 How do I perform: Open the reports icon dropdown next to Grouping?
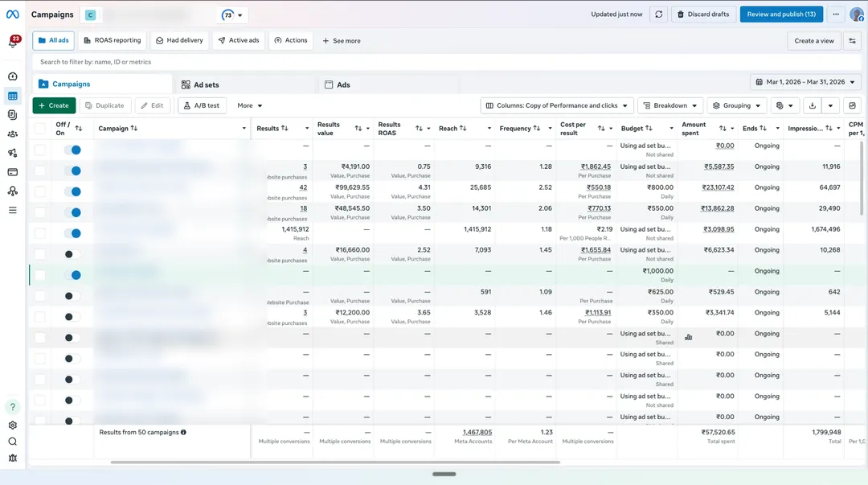coord(784,105)
